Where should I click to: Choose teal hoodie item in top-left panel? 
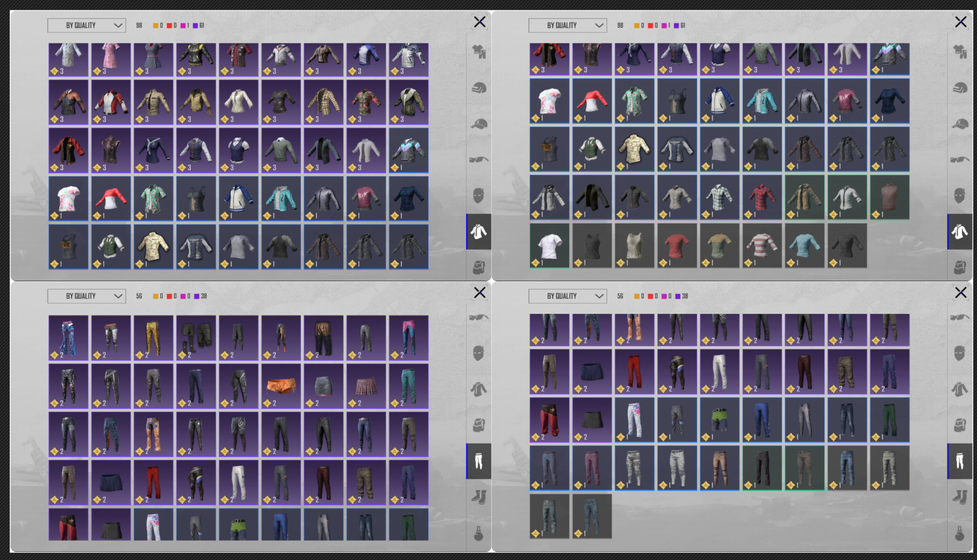click(281, 199)
